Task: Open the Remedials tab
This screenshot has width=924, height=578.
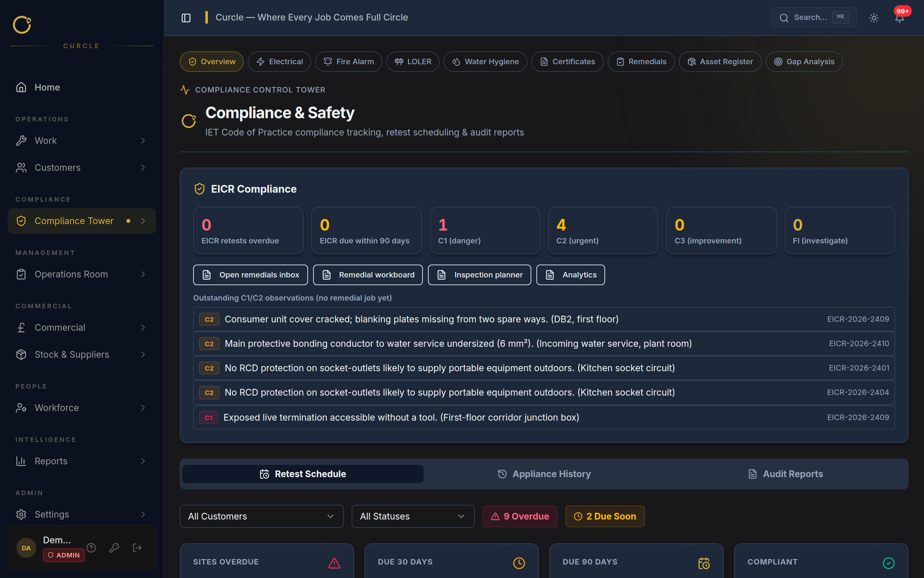Action: [641, 62]
